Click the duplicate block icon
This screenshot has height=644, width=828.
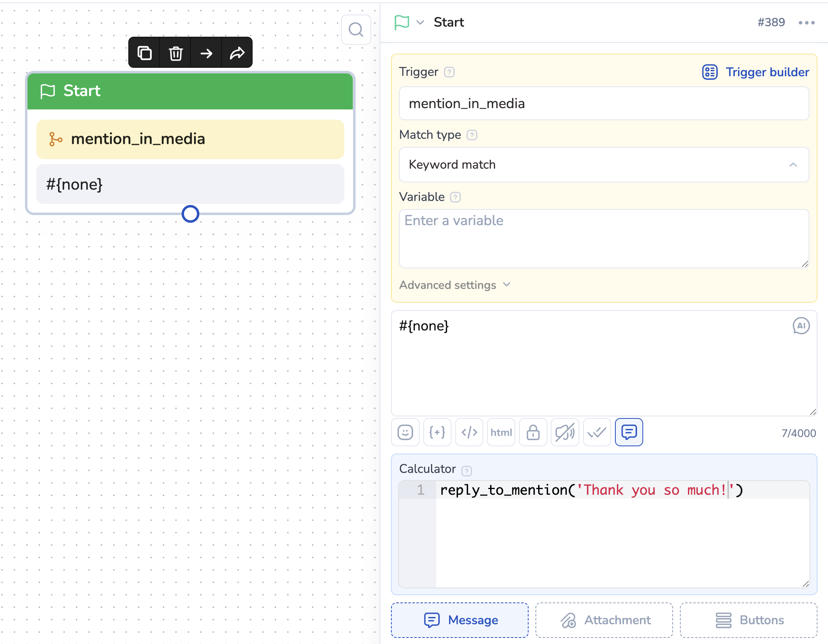tap(144, 53)
